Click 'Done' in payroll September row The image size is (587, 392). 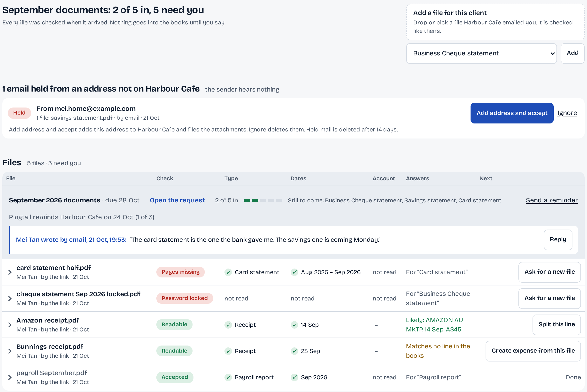(x=573, y=377)
